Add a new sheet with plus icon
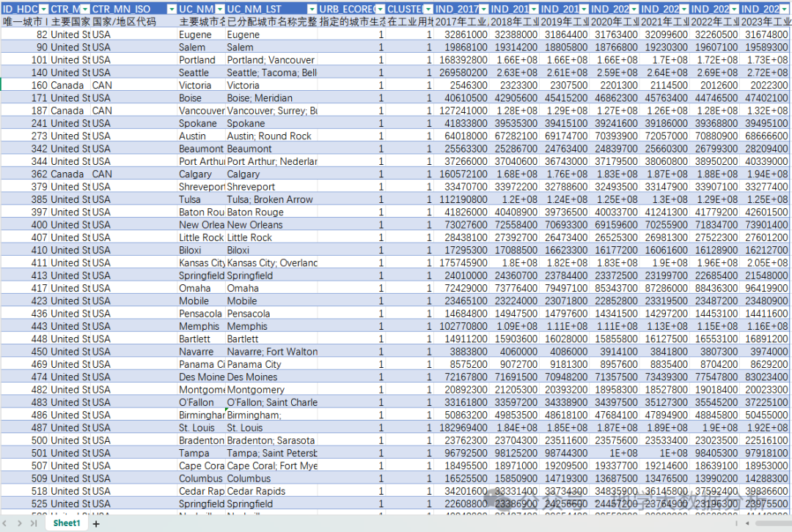 96,524
